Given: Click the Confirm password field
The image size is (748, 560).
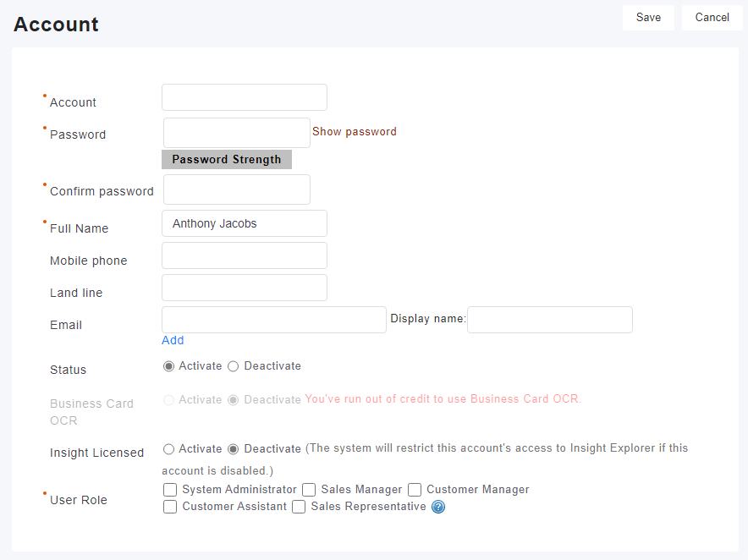Looking at the screenshot, I should point(237,189).
